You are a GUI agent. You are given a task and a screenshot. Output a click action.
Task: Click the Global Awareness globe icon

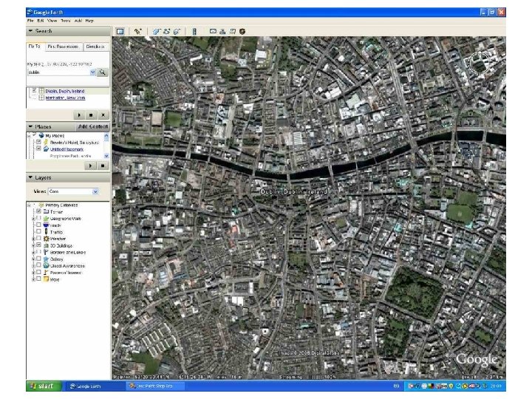tap(46, 266)
